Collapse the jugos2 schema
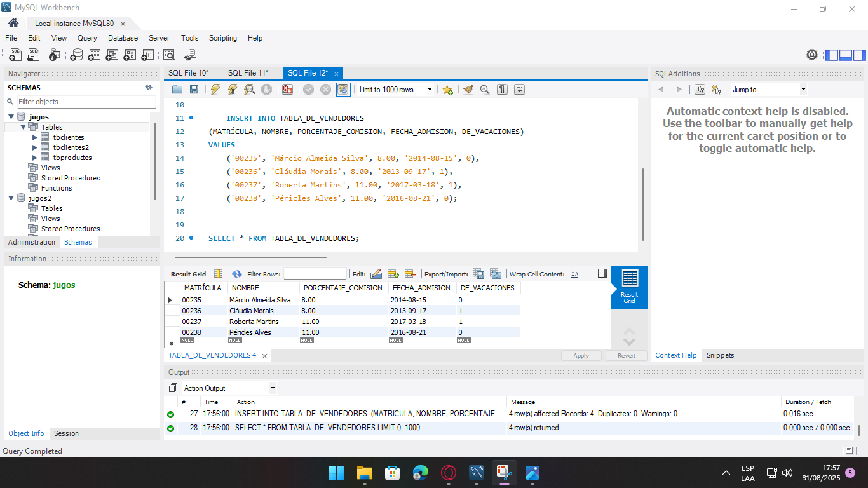The height and width of the screenshot is (488, 868). (x=11, y=198)
